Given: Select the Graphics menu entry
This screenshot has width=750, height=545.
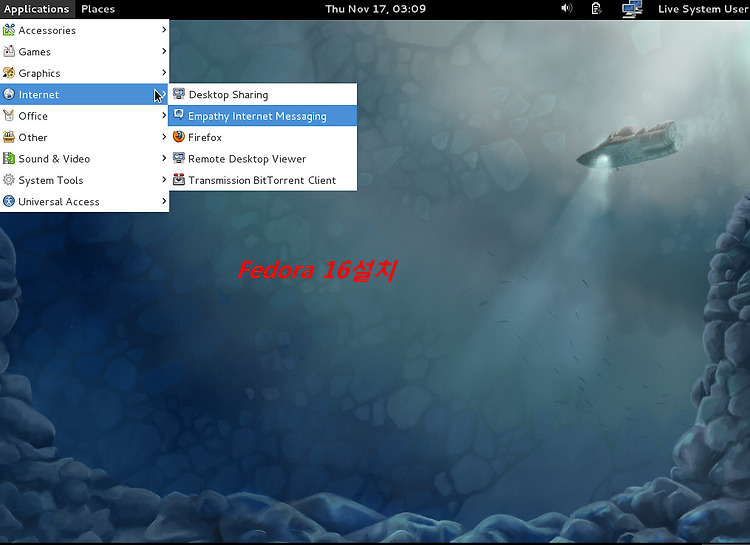Looking at the screenshot, I should pos(84,73).
